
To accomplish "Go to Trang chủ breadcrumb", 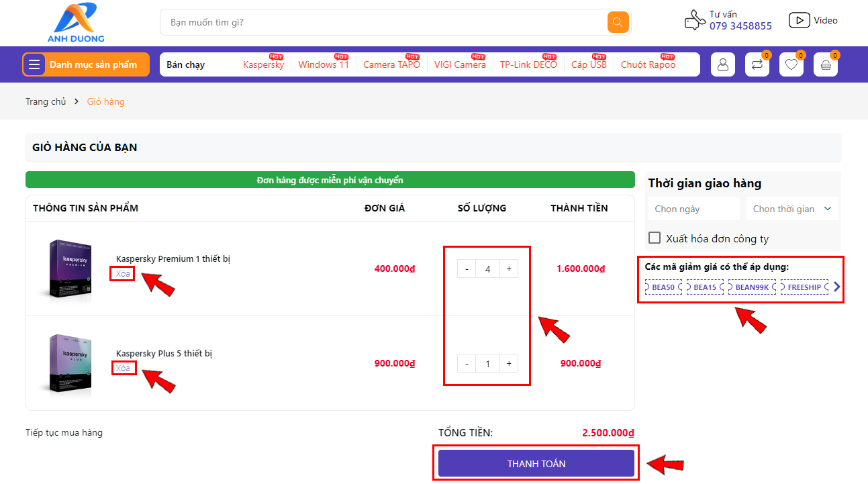I will coord(46,101).
